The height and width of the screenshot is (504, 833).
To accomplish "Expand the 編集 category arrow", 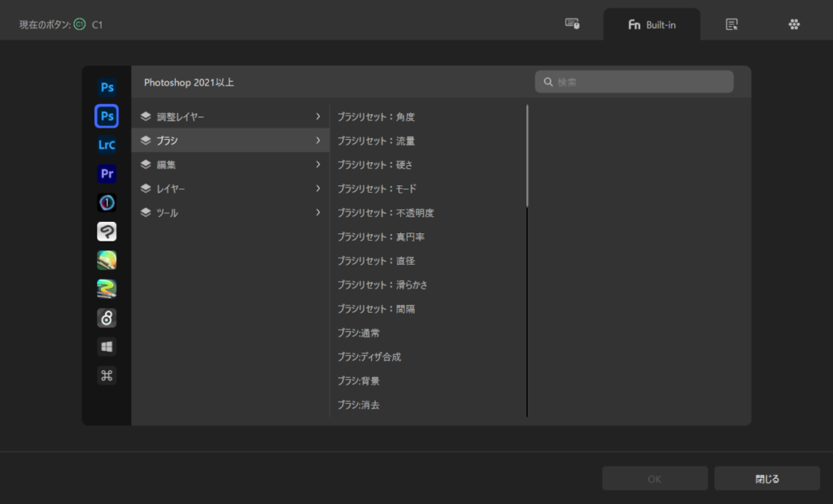I will (317, 165).
